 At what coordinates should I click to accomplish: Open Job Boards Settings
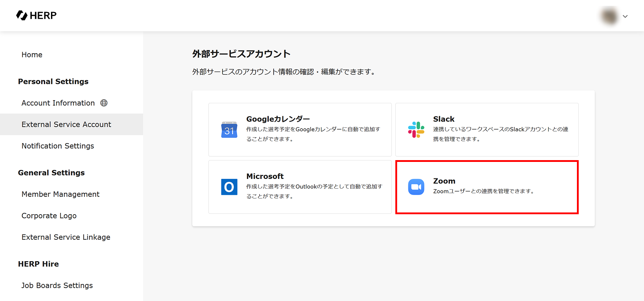coord(72,285)
